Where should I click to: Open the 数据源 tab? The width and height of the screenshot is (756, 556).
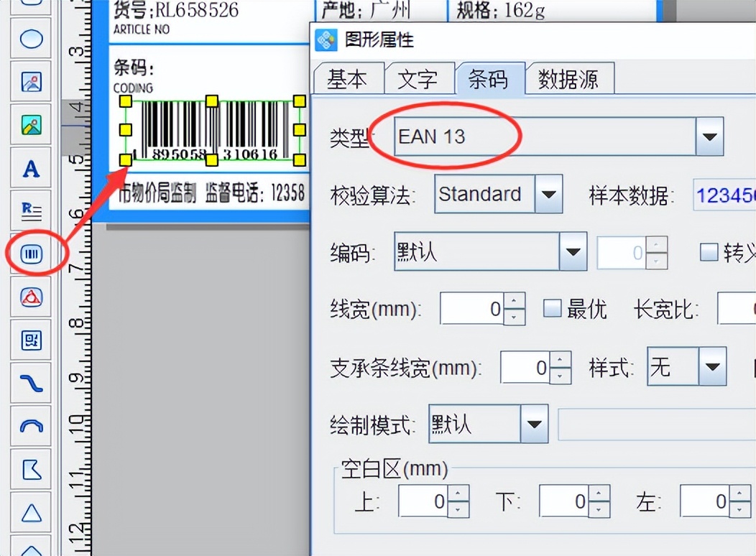569,78
